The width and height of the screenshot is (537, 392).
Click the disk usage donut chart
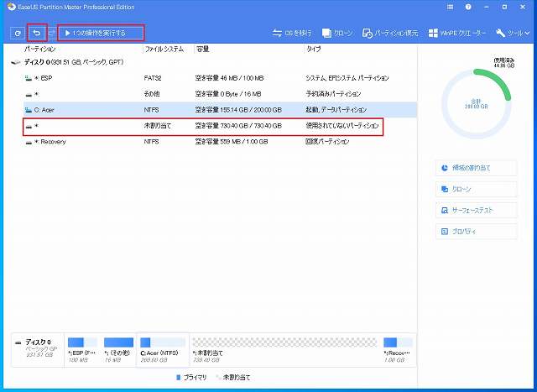(476, 102)
